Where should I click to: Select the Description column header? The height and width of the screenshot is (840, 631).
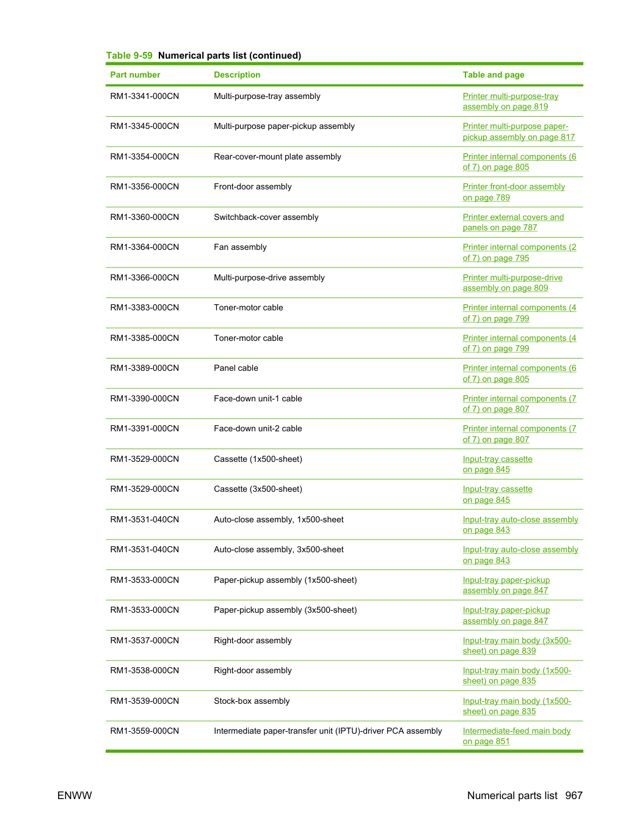click(237, 75)
